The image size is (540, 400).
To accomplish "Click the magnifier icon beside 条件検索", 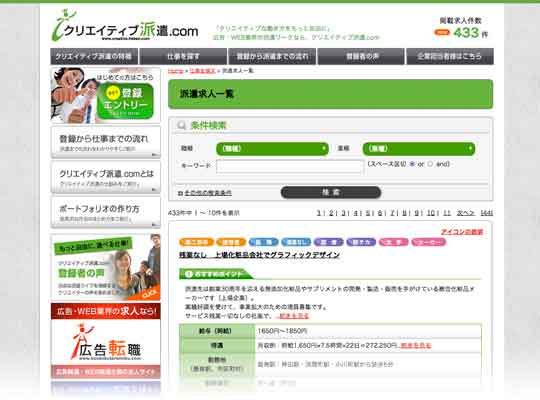I will point(181,125).
